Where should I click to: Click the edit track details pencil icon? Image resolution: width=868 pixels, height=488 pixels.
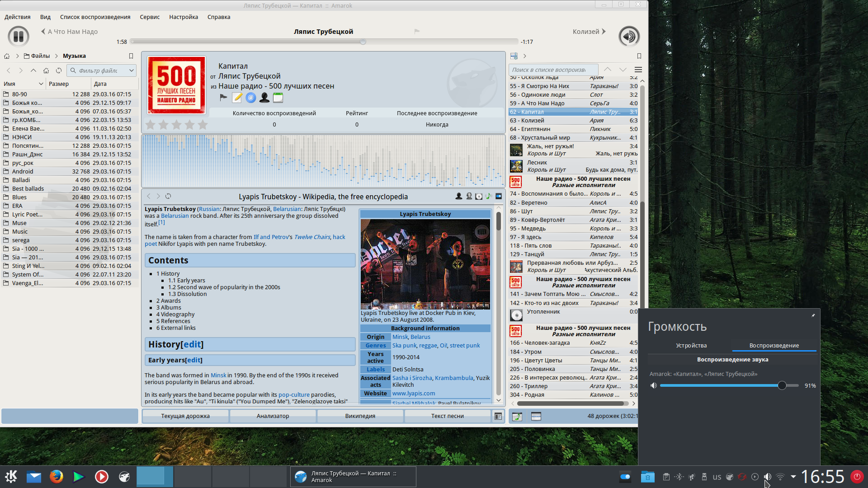[237, 98]
